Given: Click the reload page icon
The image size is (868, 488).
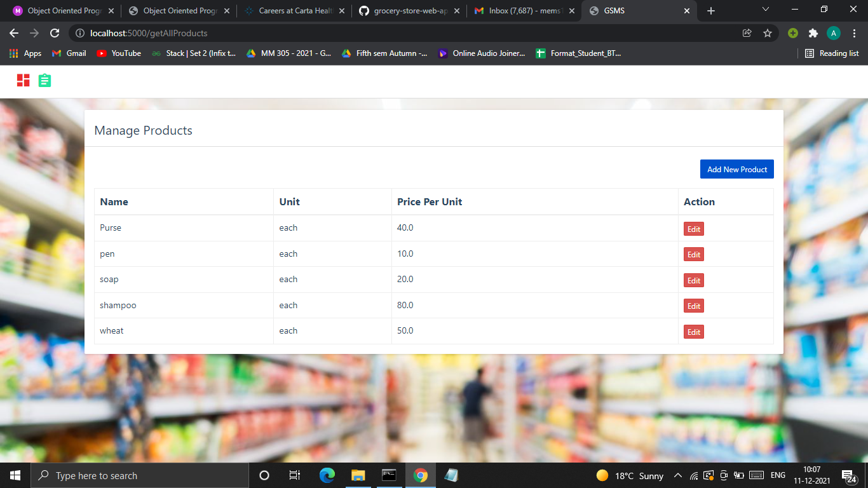Looking at the screenshot, I should (x=56, y=33).
